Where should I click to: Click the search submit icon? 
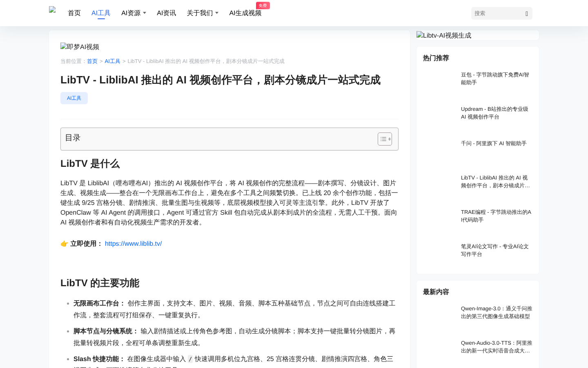pyautogui.click(x=527, y=13)
